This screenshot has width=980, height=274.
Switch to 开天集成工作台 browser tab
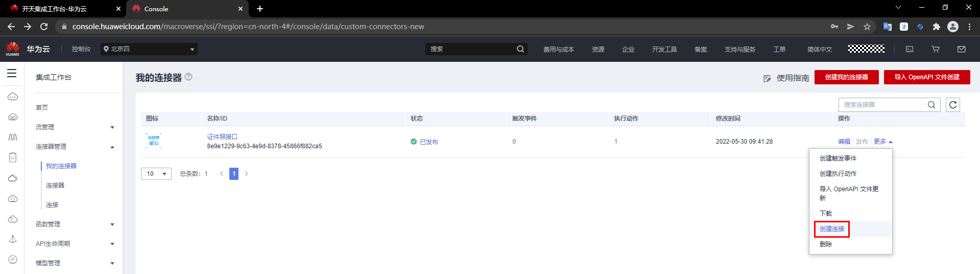click(62, 9)
